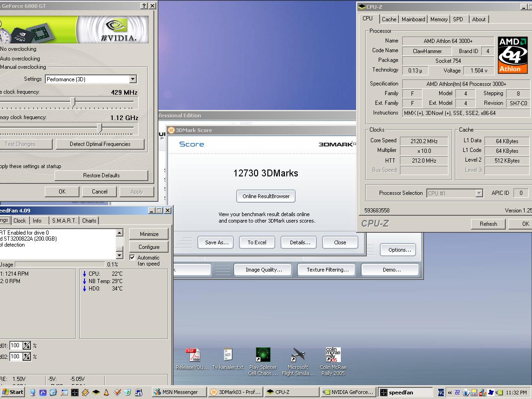Click the recycle bin quick launch icon
Image resolution: width=532 pixels, height=399 pixels.
pyautogui.click(x=127, y=392)
